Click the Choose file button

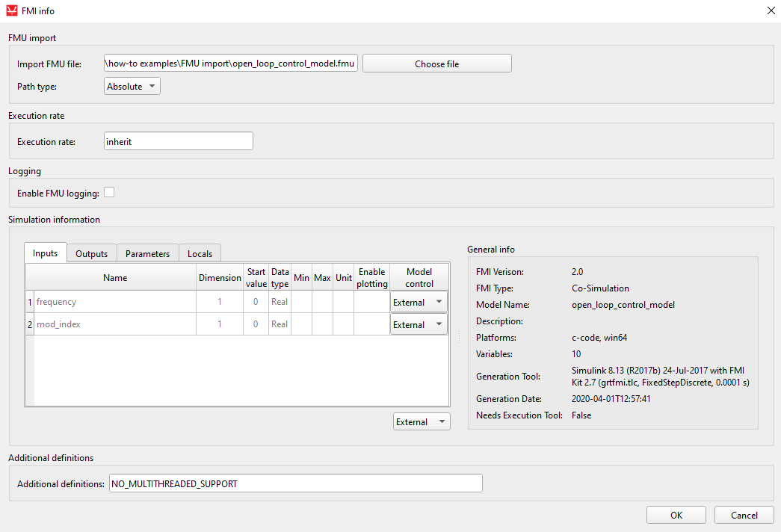pyautogui.click(x=436, y=64)
